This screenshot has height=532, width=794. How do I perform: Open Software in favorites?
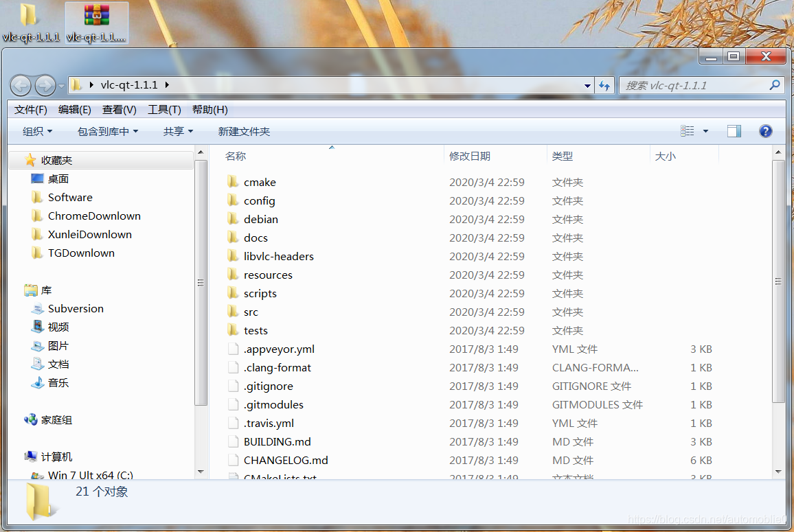click(x=70, y=198)
